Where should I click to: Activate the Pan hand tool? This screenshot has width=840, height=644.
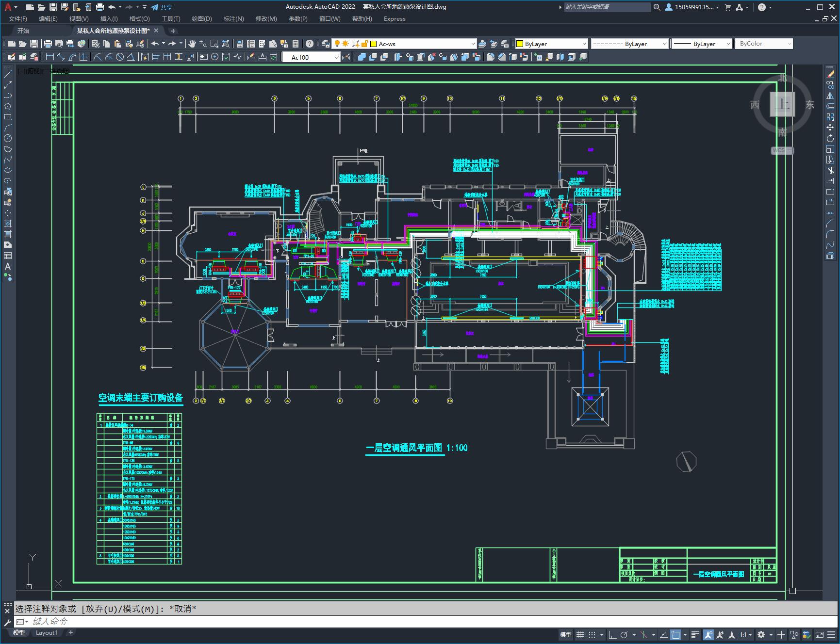(x=192, y=44)
